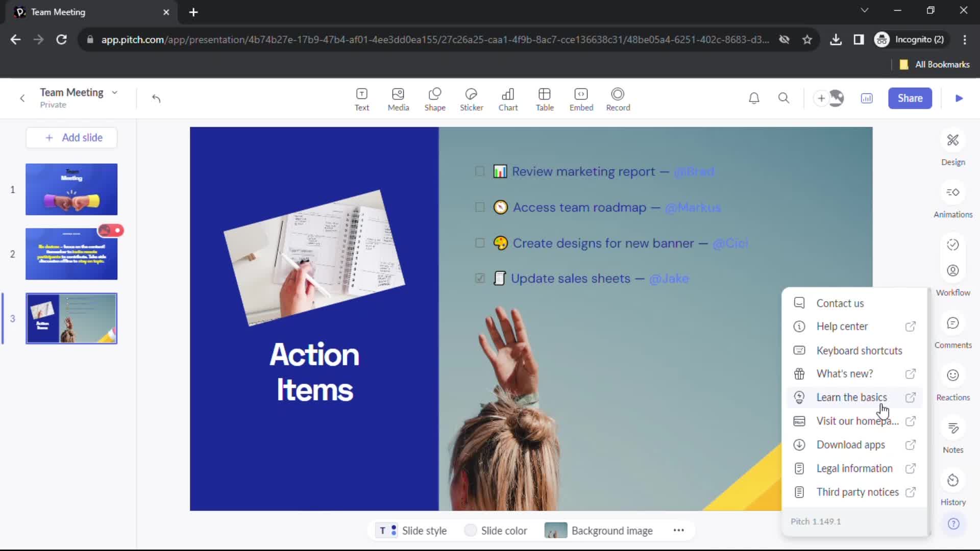980x551 pixels.
Task: Select Help center menu item
Action: 843,327
